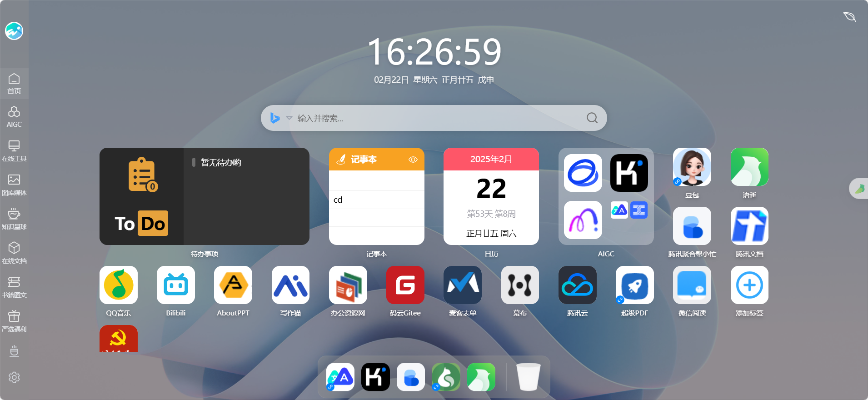The width and height of the screenshot is (868, 400).
Task: Open the 麦客表单 icon
Action: pos(463,285)
